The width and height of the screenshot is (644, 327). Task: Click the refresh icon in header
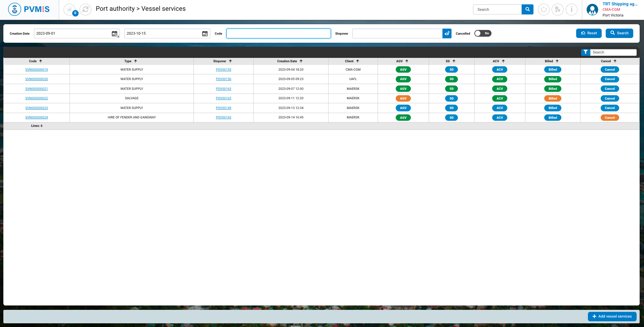tap(86, 9)
